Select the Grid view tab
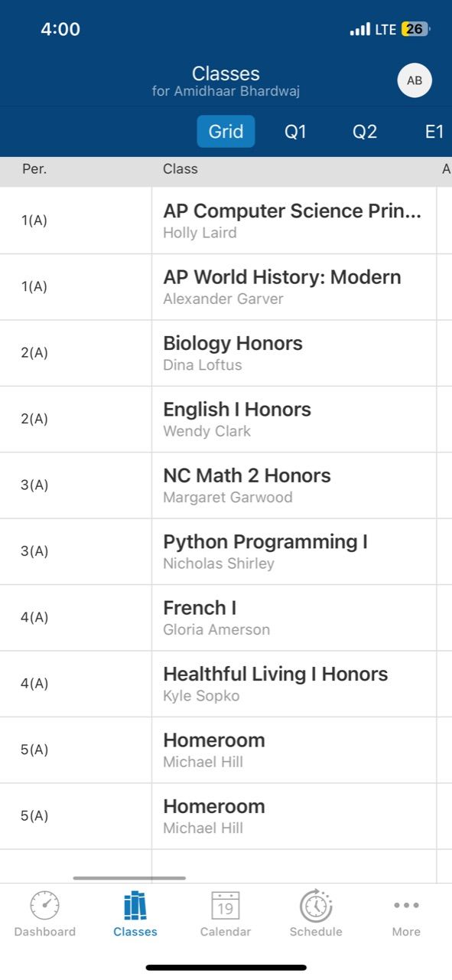 click(x=226, y=131)
